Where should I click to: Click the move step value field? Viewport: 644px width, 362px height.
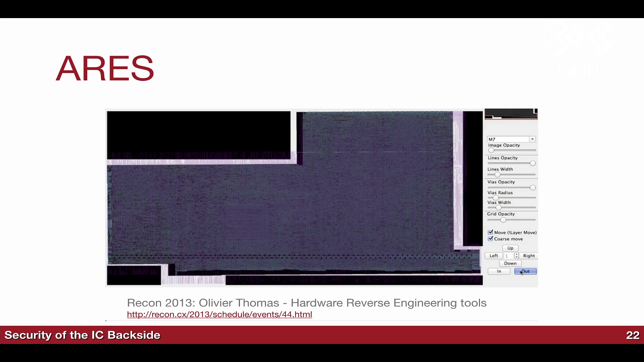(508, 256)
